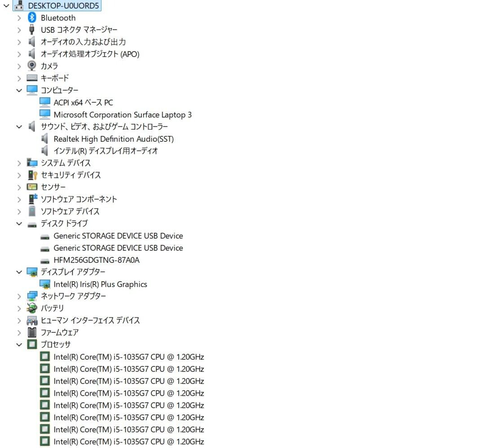The height and width of the screenshot is (448, 504).
Task: Select the last Intel Core i5-1035G7 CPU entry
Action: (x=128, y=442)
